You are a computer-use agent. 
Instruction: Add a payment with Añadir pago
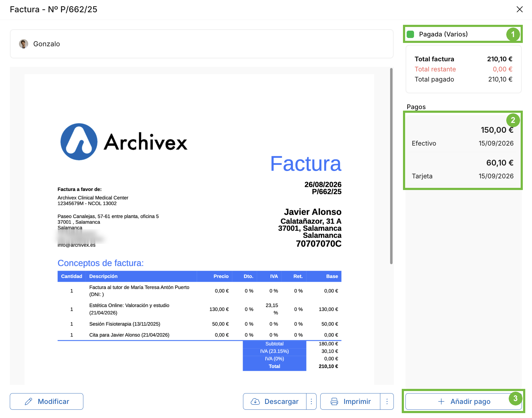(463, 401)
